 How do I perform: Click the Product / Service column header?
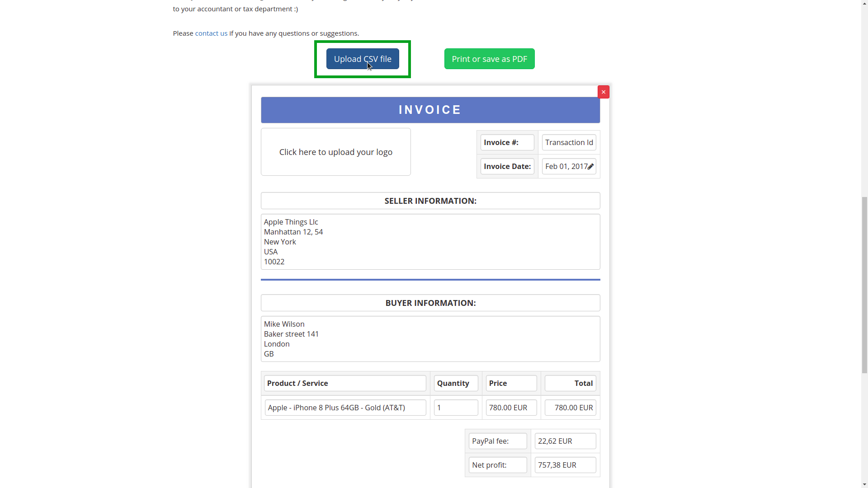pos(344,383)
